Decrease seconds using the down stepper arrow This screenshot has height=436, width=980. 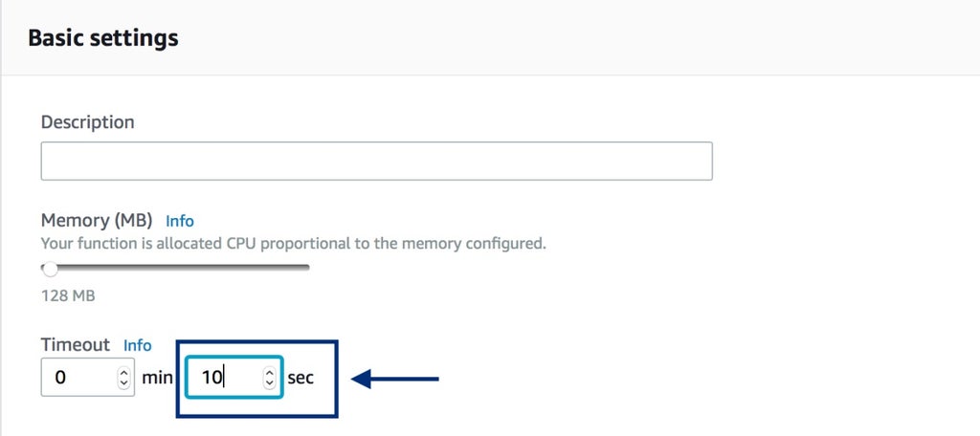coord(270,382)
